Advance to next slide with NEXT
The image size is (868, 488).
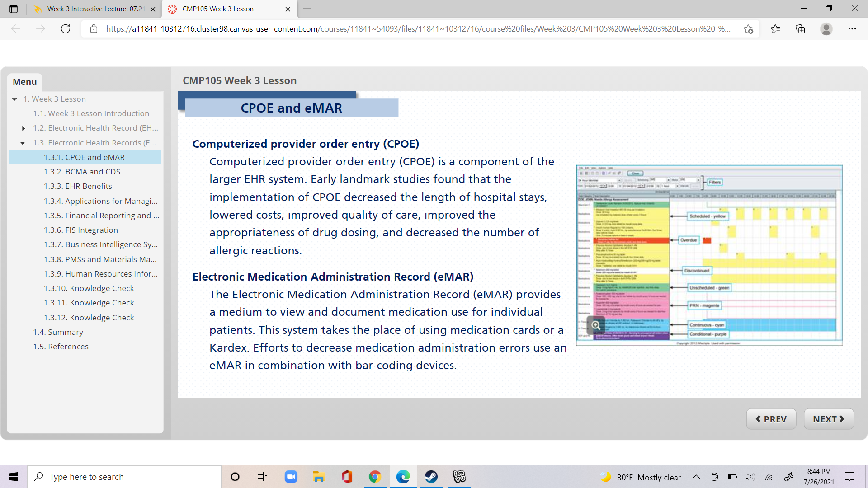pos(829,419)
